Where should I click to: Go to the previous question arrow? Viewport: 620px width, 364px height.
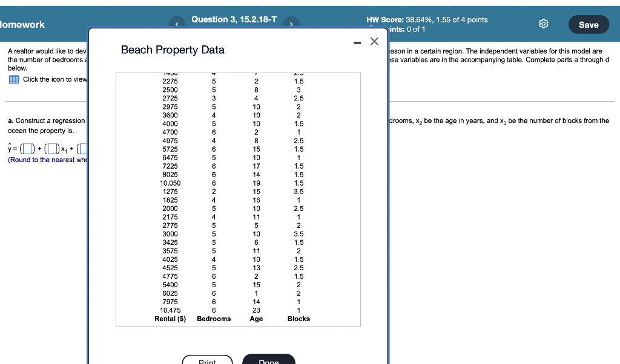[177, 24]
